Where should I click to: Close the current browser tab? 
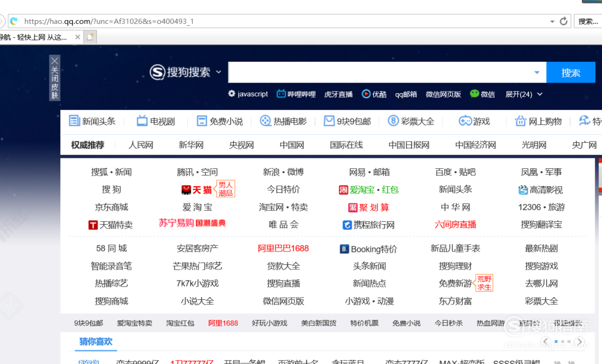[x=77, y=37]
